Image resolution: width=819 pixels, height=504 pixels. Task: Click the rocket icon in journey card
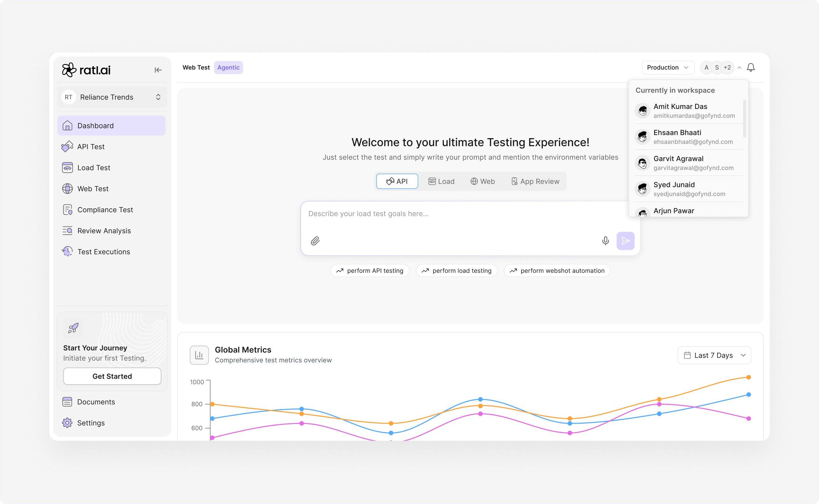pyautogui.click(x=73, y=328)
